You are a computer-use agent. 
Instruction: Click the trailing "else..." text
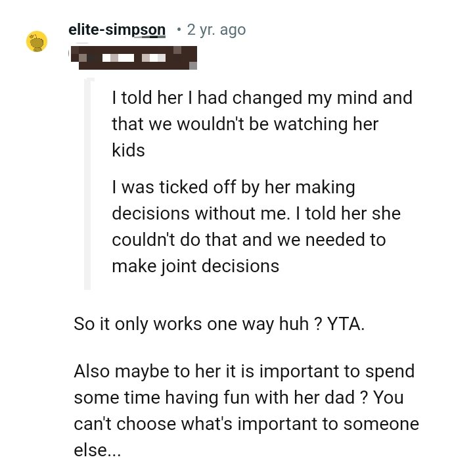(x=97, y=450)
